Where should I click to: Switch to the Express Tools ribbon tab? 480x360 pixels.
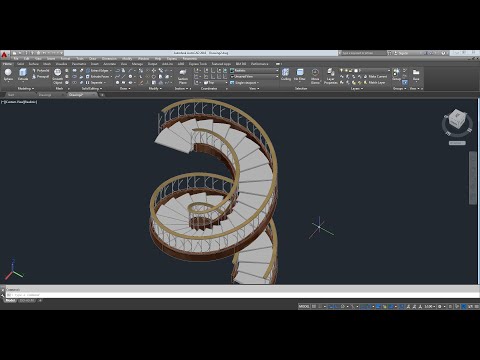[198, 64]
